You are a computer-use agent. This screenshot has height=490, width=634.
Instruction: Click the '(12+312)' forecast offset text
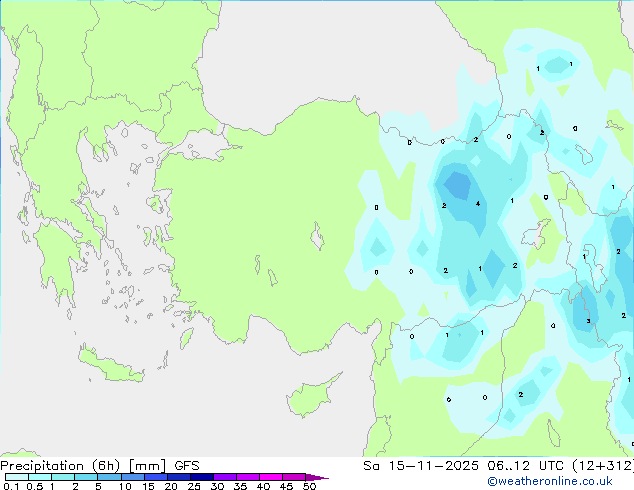click(x=603, y=466)
